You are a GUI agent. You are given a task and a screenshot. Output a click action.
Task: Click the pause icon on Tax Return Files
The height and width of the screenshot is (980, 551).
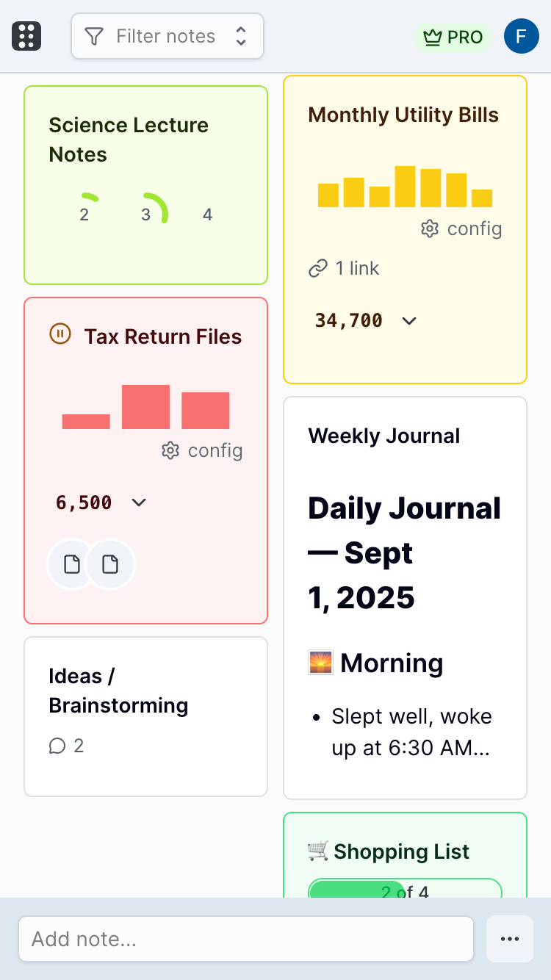60,334
